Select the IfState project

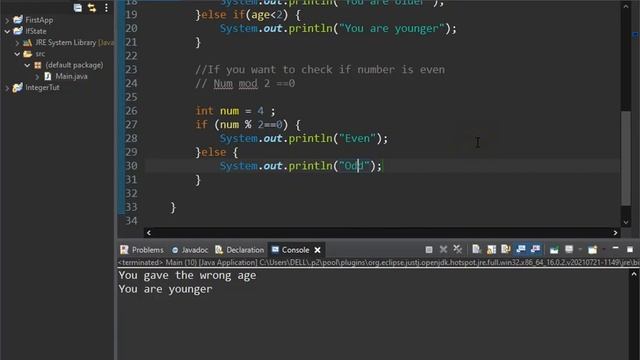pyautogui.click(x=36, y=31)
